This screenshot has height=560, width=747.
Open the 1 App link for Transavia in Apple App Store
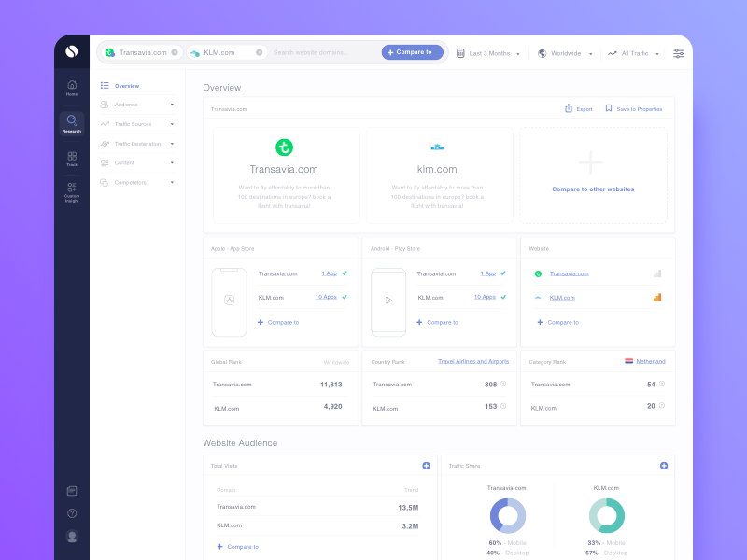[330, 273]
